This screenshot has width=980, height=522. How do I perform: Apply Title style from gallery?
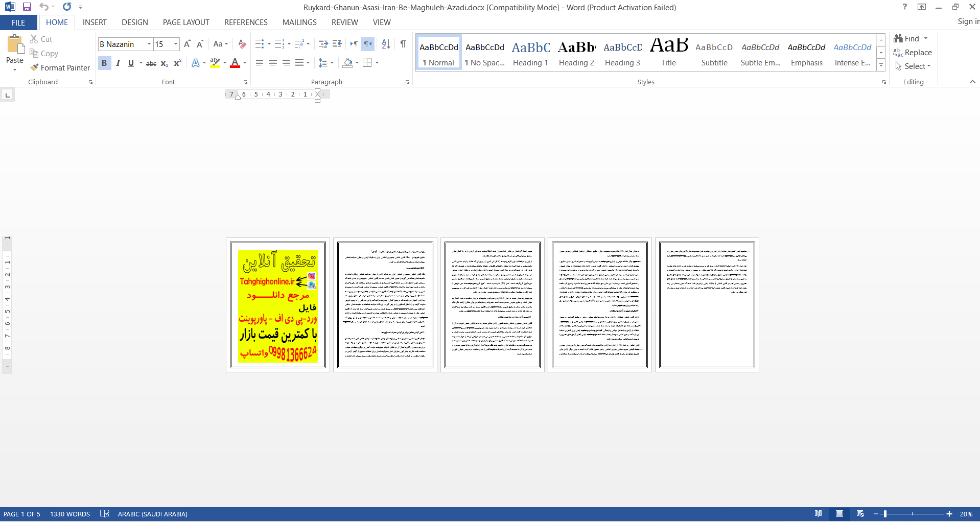click(x=668, y=53)
